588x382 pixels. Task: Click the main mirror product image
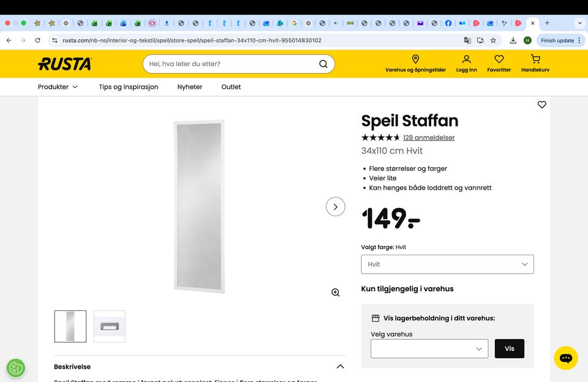pos(199,206)
